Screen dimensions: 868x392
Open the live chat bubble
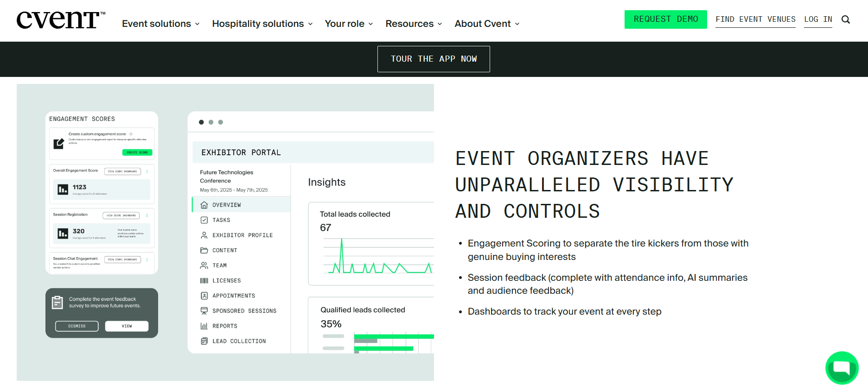pyautogui.click(x=842, y=368)
